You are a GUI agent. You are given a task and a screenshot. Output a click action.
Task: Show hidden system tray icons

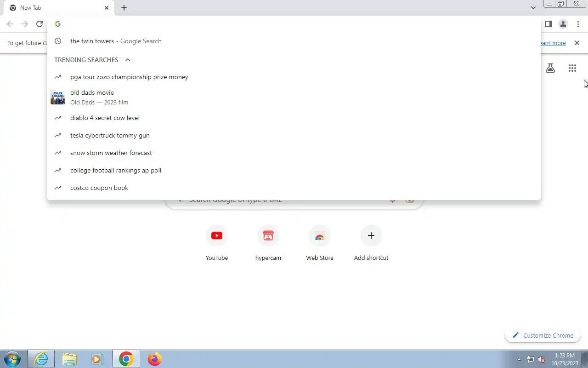coord(519,359)
